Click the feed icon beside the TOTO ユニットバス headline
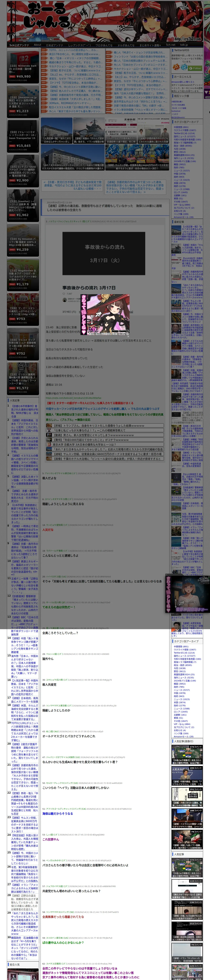The image size is (210, 980). (x=45, y=50)
